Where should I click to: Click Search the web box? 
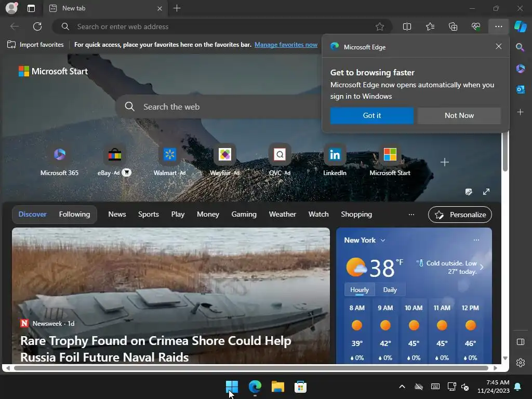219,107
